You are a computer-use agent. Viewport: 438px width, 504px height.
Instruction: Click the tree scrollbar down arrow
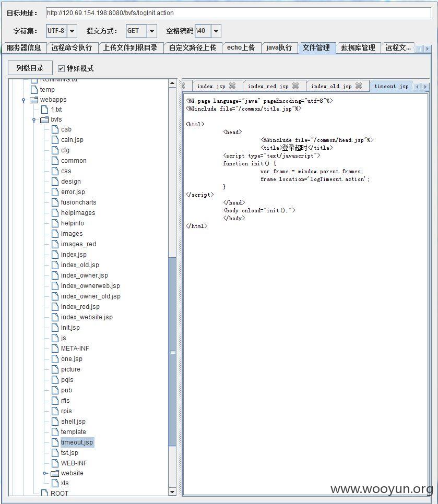click(172, 492)
